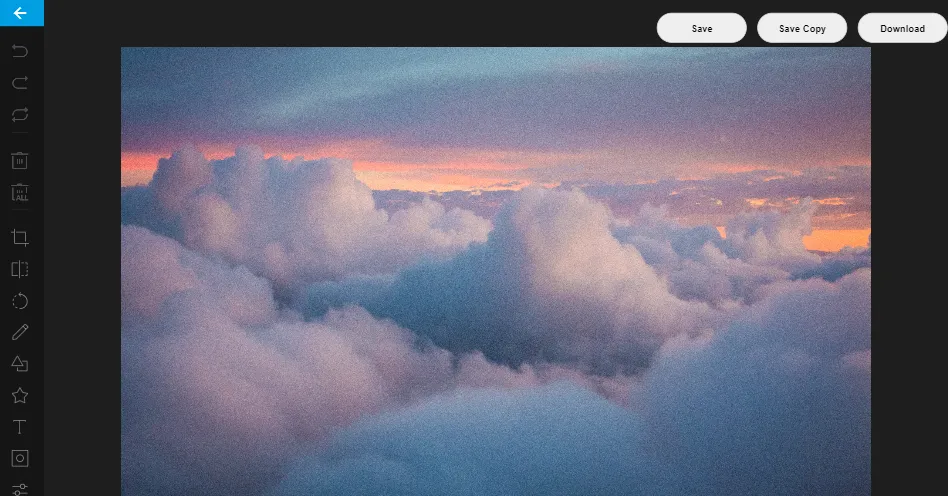Redo the last undone edit
948x496 pixels.
tap(20, 83)
